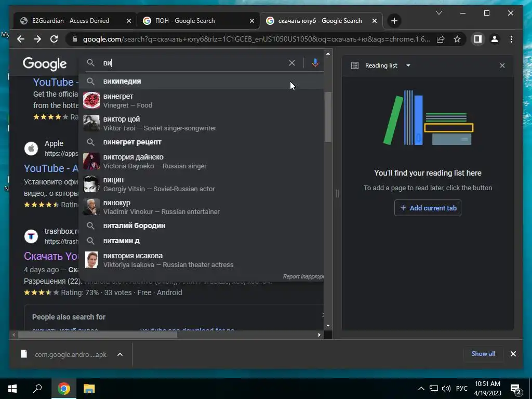Select the скачать ютуб - Google Search tab
This screenshot has width=532, height=399.
[x=320, y=21]
